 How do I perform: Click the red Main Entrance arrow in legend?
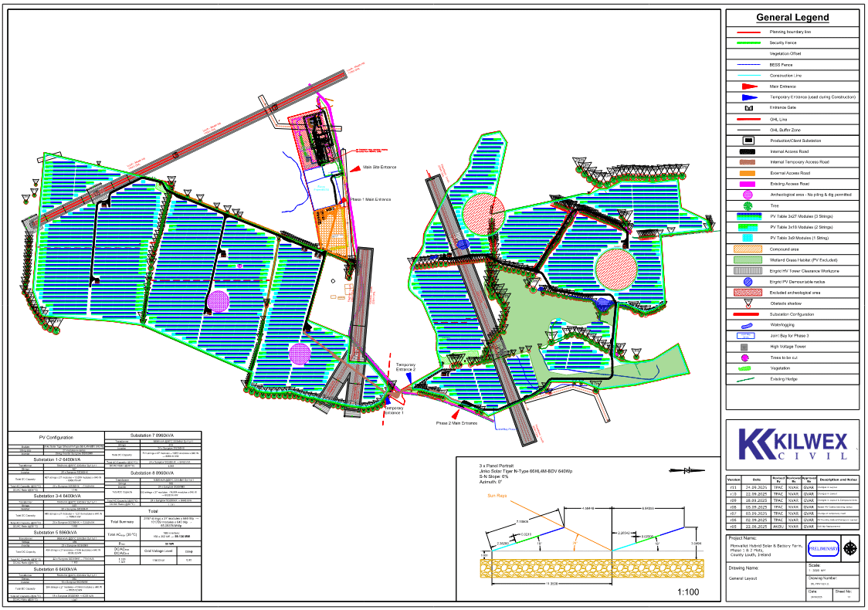click(747, 86)
